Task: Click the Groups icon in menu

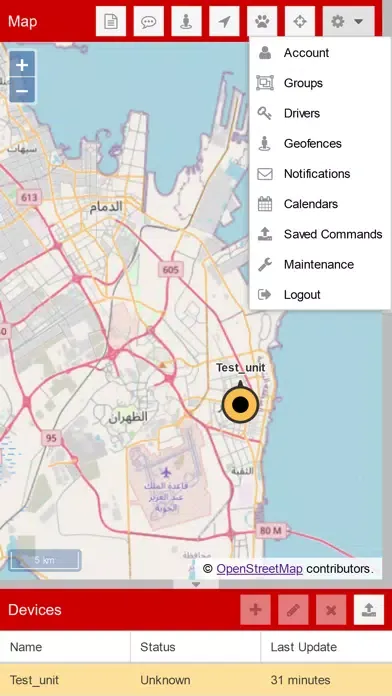Action: click(265, 83)
